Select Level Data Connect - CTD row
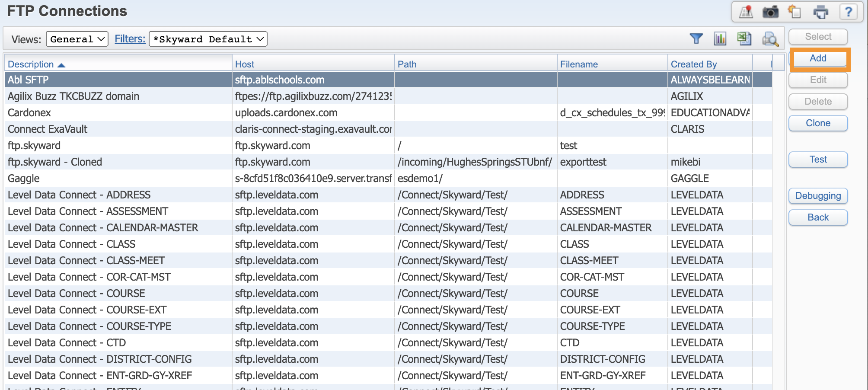 click(388, 342)
